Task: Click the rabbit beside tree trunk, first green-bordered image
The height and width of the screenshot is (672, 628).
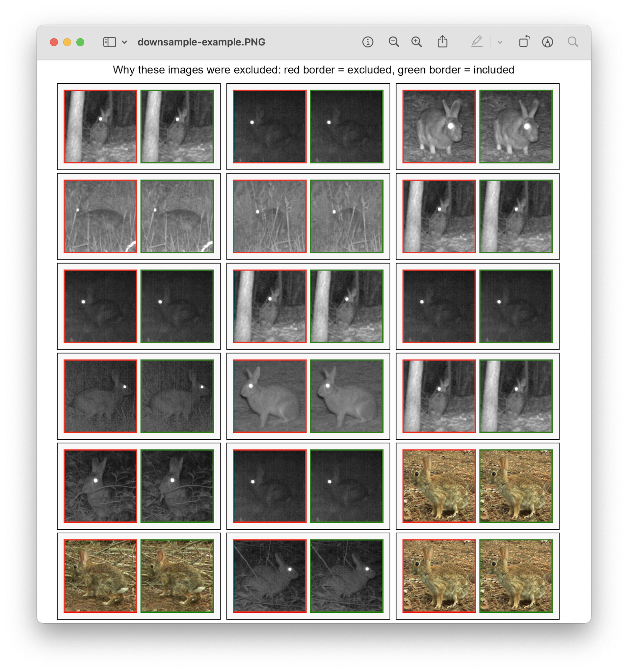Action: pos(177,126)
